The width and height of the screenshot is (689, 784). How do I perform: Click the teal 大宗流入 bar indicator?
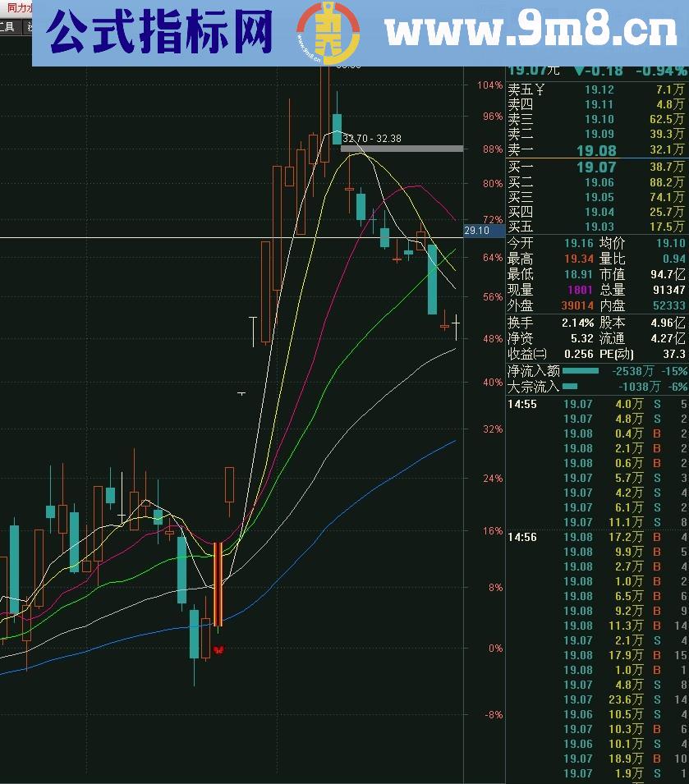pyautogui.click(x=570, y=387)
